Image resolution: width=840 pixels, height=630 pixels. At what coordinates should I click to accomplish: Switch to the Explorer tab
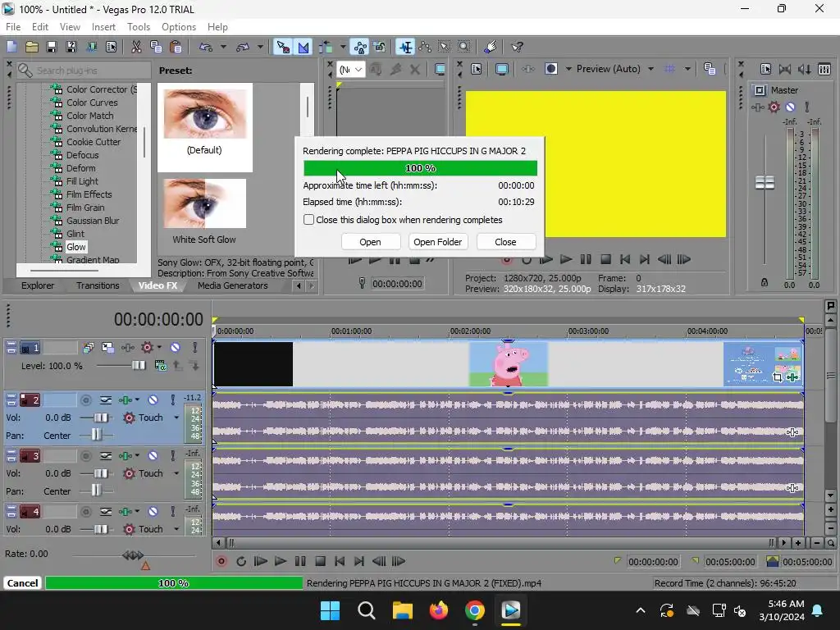pos(38,285)
